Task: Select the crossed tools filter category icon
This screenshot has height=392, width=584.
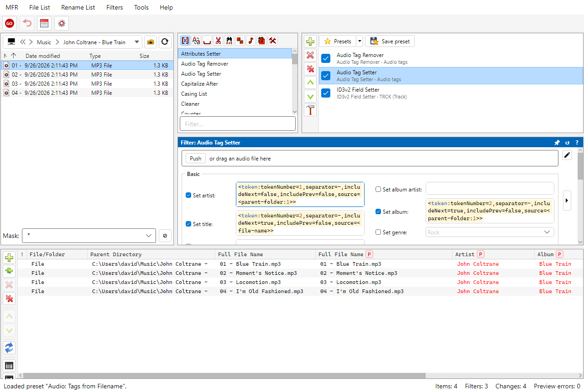Action: 273,41
